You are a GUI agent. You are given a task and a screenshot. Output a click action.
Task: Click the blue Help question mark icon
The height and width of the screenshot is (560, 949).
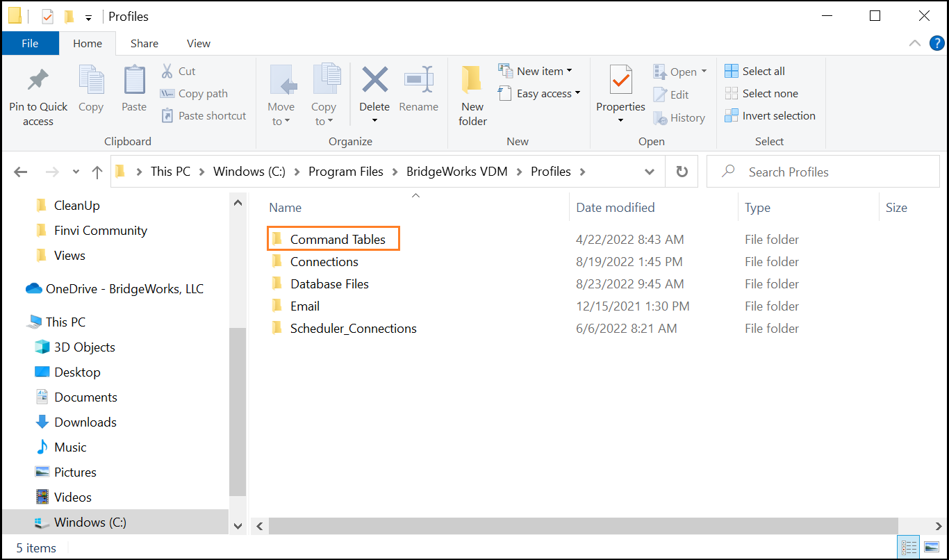[x=936, y=43]
